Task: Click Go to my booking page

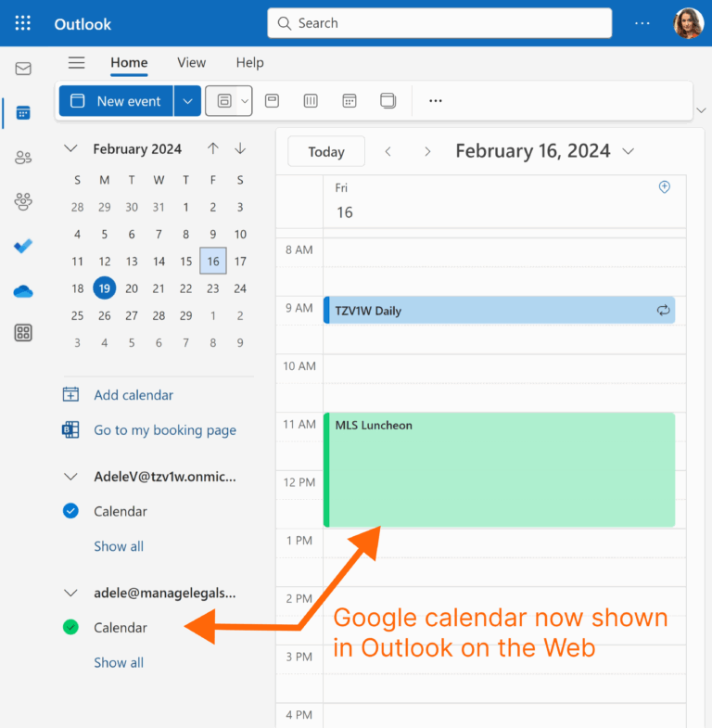Action: pos(165,430)
